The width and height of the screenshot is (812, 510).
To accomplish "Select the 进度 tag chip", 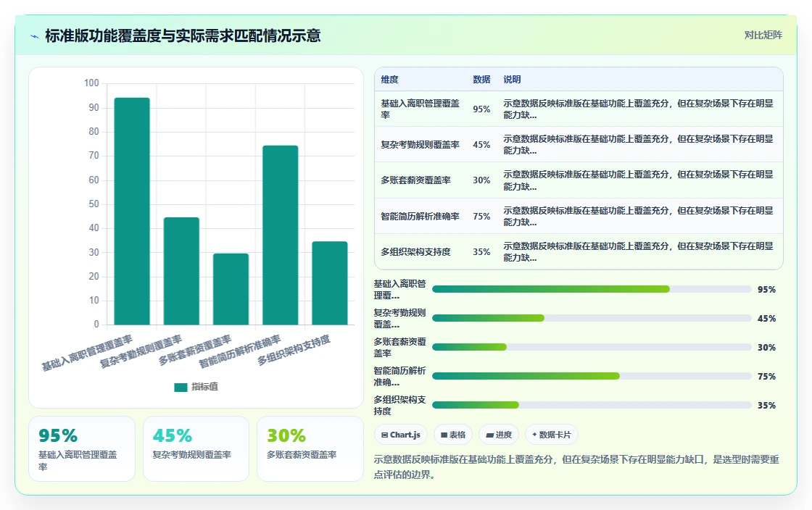I will (x=499, y=435).
